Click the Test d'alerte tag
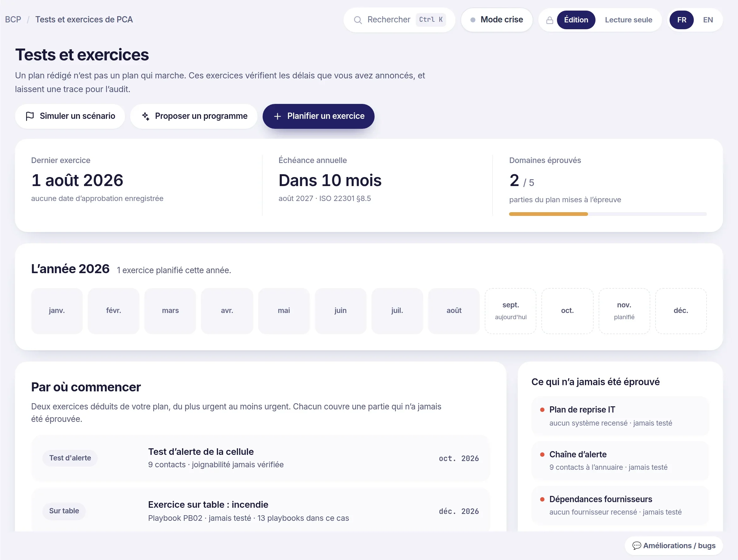The height and width of the screenshot is (560, 738). coord(70,458)
